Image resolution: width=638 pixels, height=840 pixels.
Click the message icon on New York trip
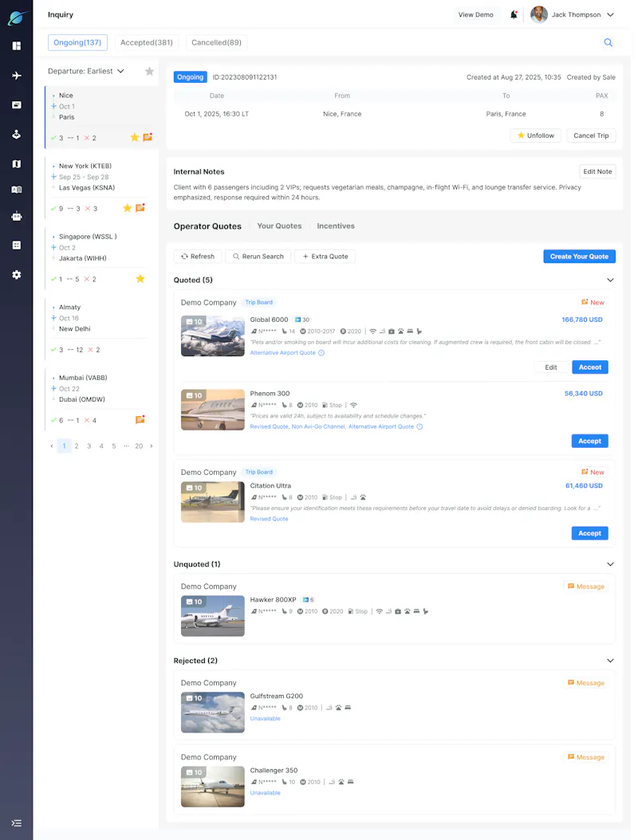(x=140, y=208)
